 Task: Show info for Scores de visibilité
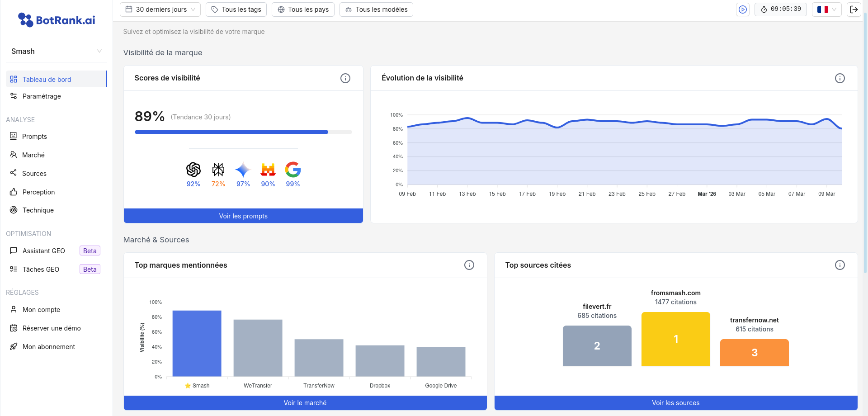point(345,78)
